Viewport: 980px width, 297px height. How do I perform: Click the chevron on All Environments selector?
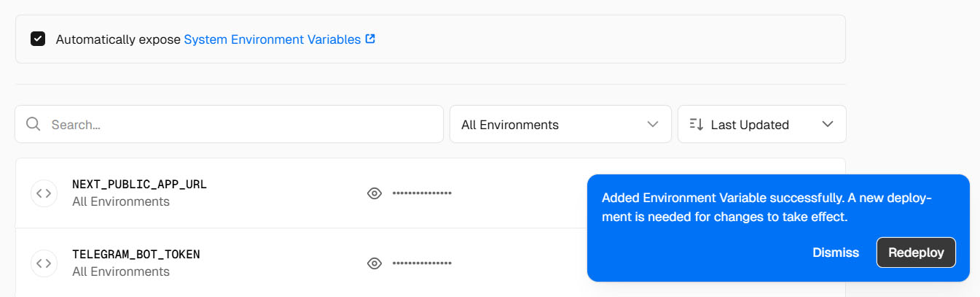tap(653, 124)
